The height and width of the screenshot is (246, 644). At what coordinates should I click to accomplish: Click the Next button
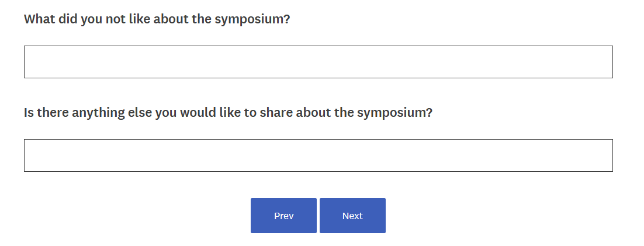coord(352,216)
